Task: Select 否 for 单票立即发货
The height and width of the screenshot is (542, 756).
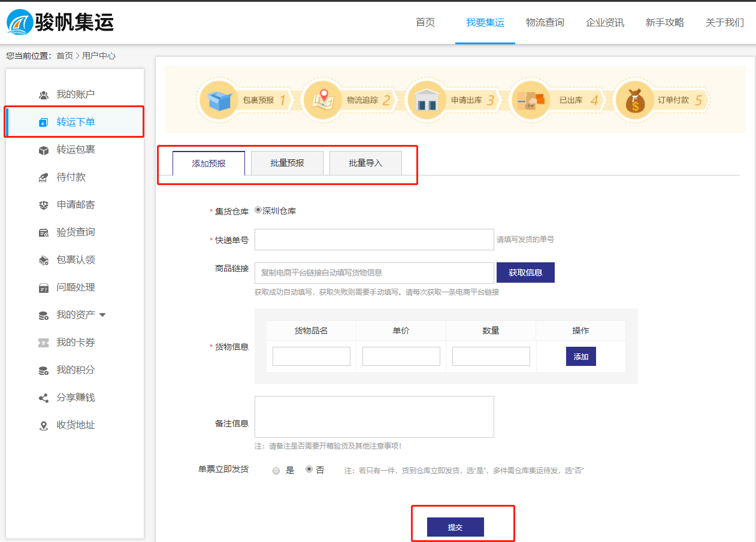Action: [x=309, y=470]
